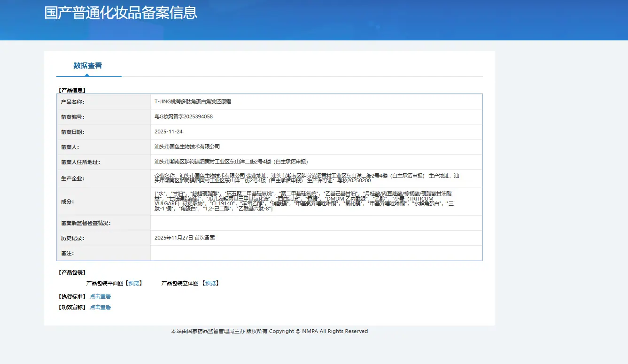Select the product name value T-JING桃菁多肽角蛋白焦发还原霜

[193, 101]
